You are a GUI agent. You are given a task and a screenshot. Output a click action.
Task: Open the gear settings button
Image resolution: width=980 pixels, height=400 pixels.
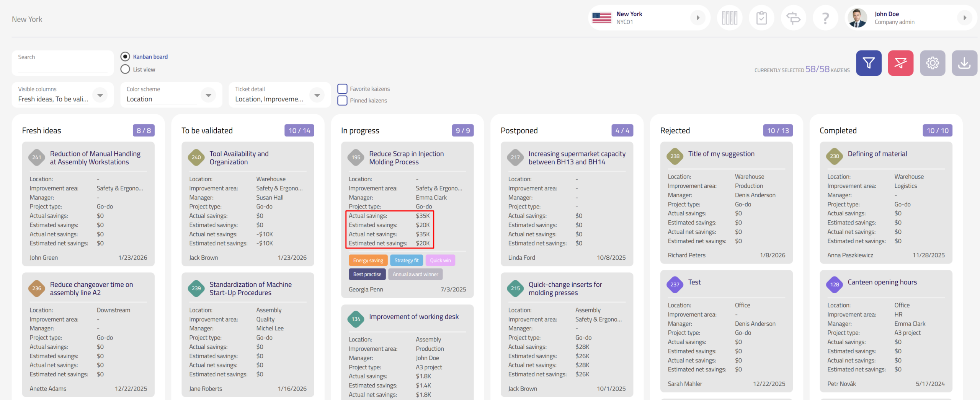coord(933,63)
